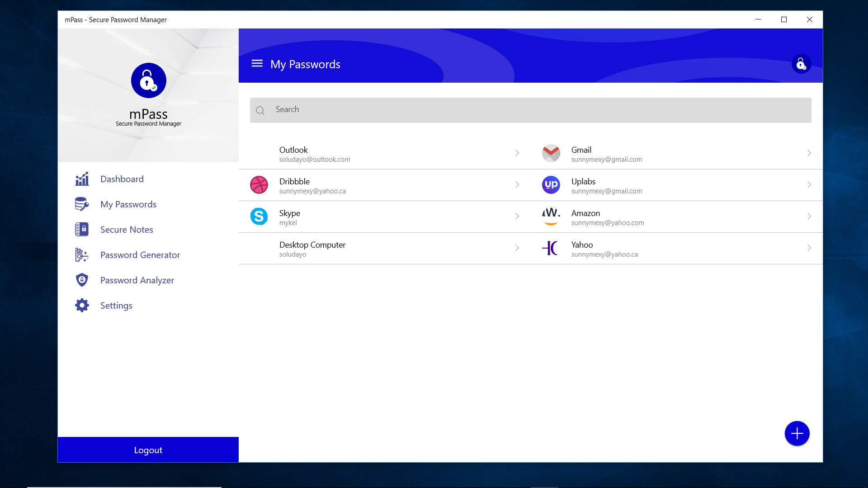
Task: Expand the Outlook entry chevron
Action: [517, 153]
